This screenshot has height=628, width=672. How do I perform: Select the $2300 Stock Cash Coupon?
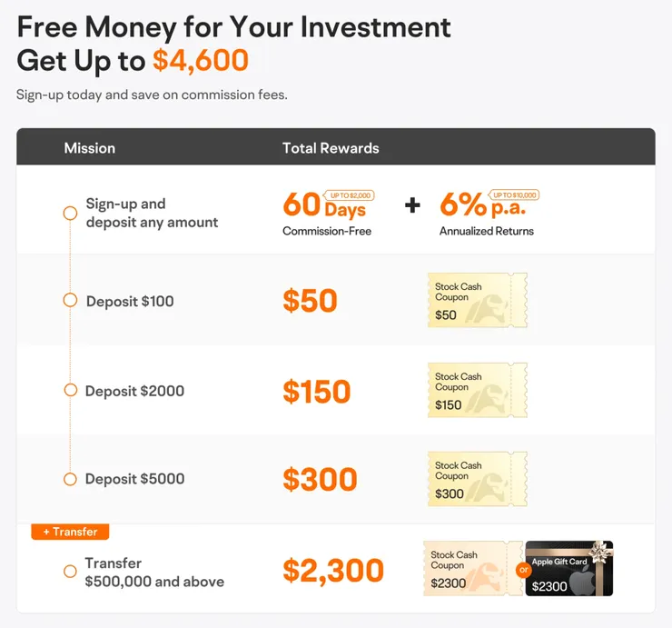470,570
